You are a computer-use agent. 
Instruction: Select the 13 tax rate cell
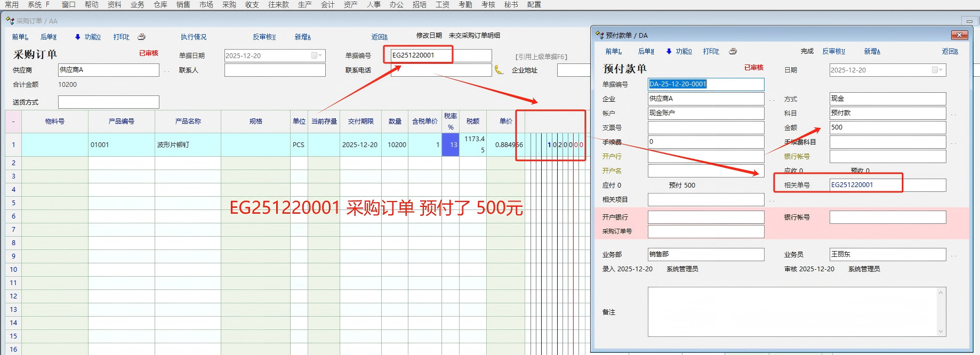(x=451, y=144)
